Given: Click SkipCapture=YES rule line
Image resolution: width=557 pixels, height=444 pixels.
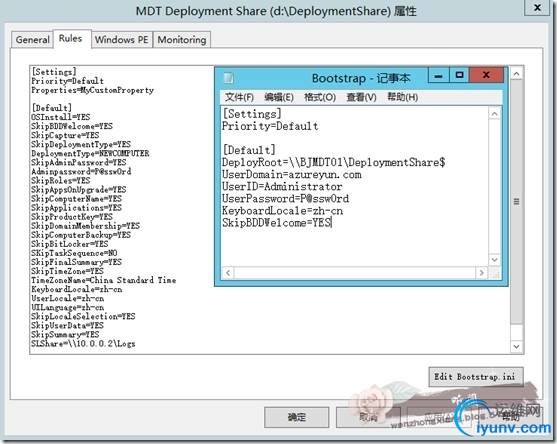Looking at the screenshot, I should click(x=65, y=135).
